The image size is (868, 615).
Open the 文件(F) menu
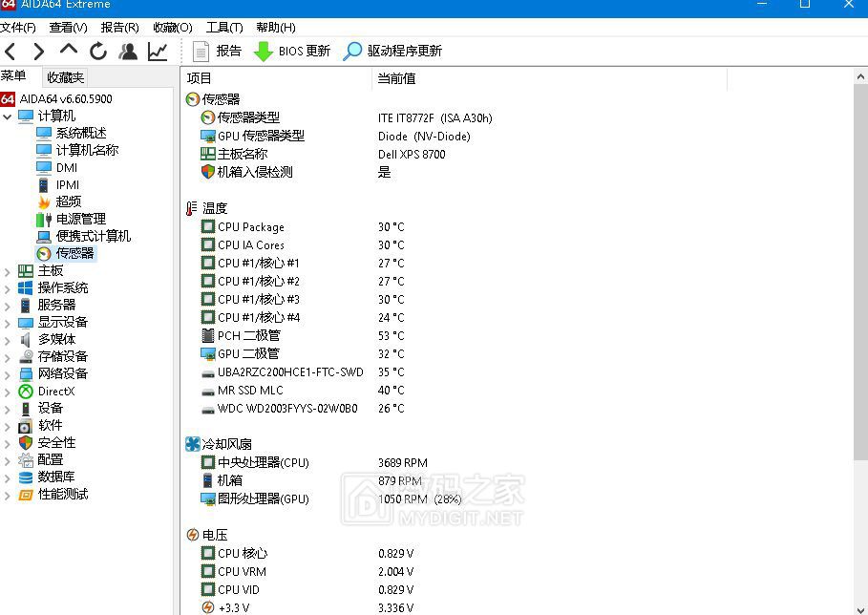click(x=18, y=27)
